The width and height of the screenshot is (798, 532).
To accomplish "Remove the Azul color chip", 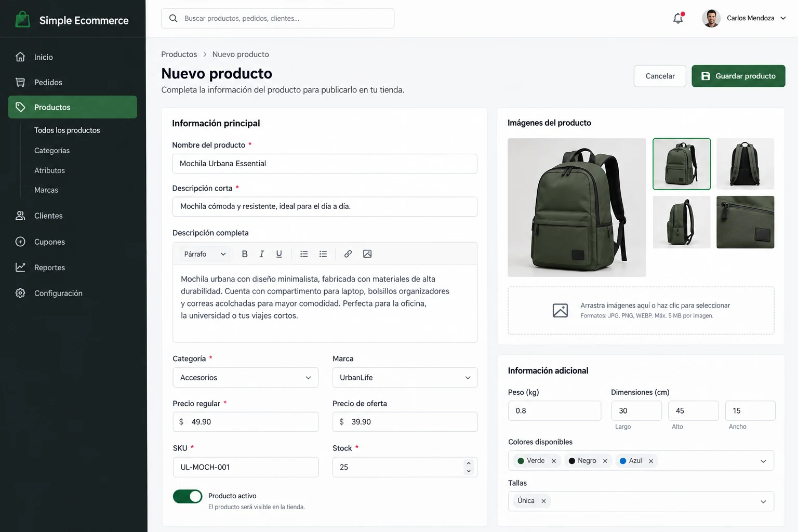I will pyautogui.click(x=651, y=461).
